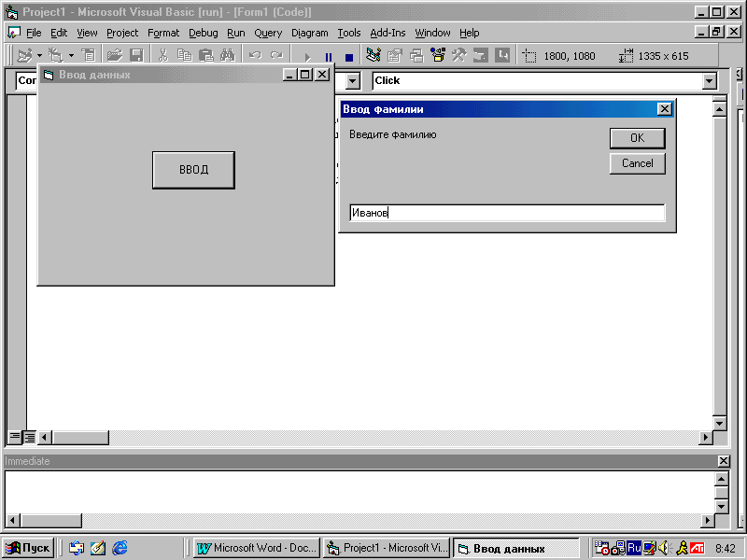Open the Query menu
The image size is (747, 560).
(268, 33)
